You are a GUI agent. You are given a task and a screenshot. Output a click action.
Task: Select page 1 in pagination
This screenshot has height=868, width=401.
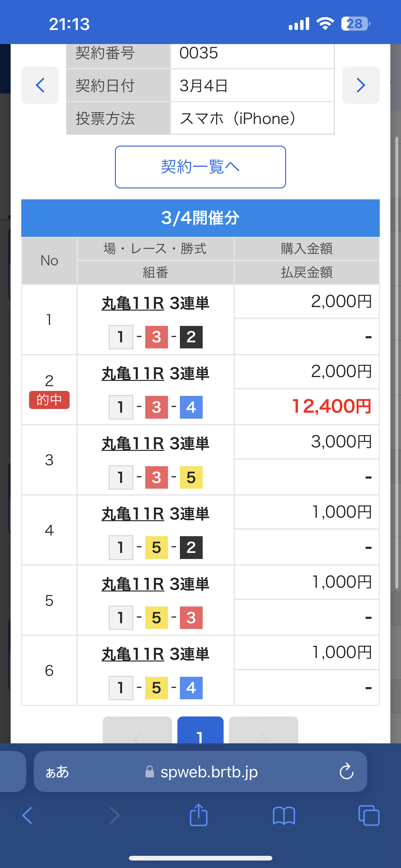click(x=200, y=731)
